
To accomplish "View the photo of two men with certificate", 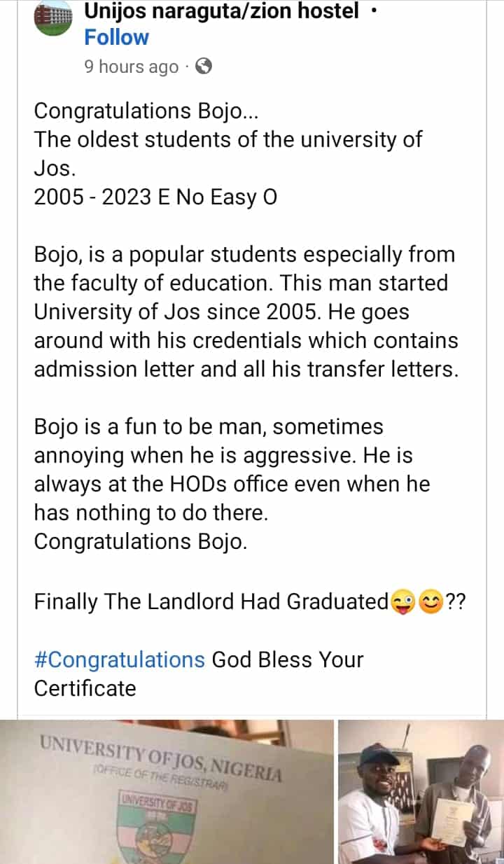I will pyautogui.click(x=420, y=791).
